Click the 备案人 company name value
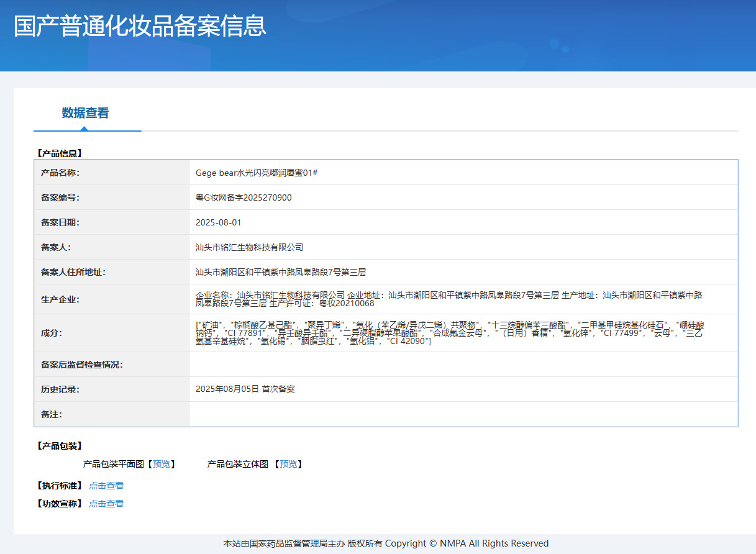This screenshot has width=756, height=554. coord(249,247)
